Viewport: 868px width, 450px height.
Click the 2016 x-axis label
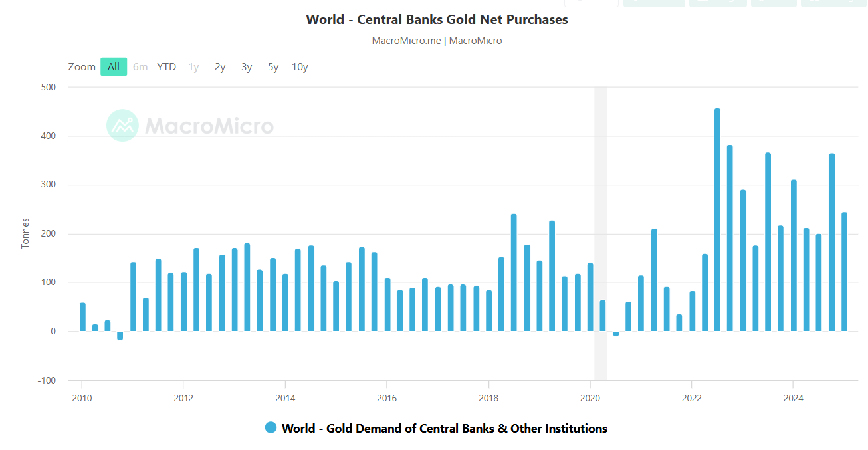coord(387,399)
